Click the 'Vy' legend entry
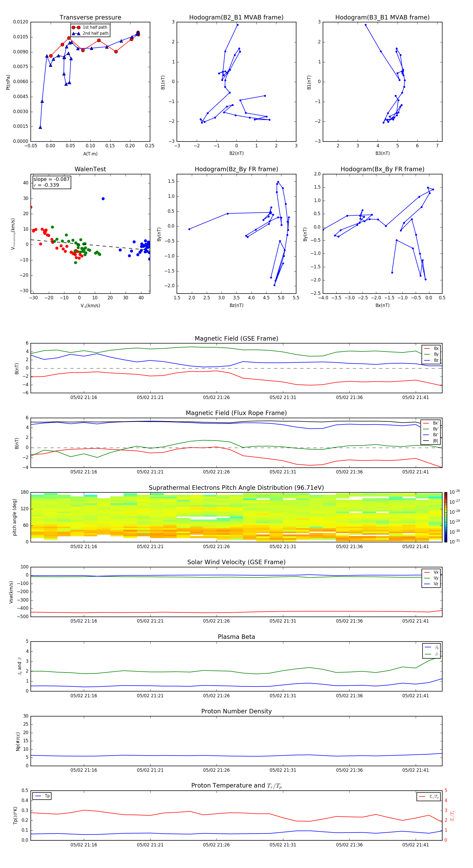The width and height of the screenshot is (473, 868). pyautogui.click(x=431, y=578)
